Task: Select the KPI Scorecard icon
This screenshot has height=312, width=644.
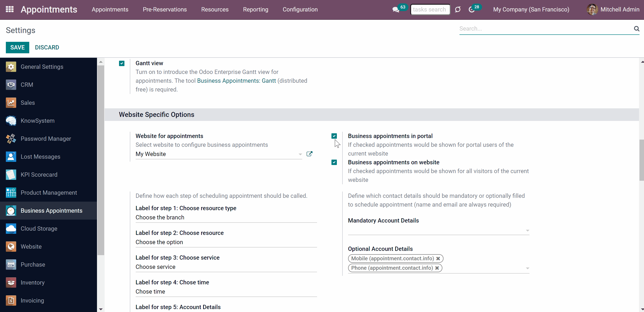Action: pyautogui.click(x=11, y=175)
